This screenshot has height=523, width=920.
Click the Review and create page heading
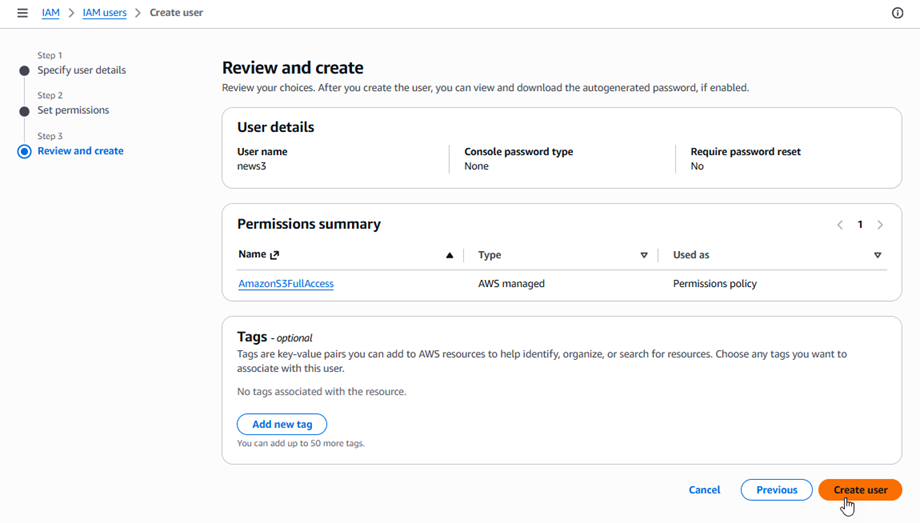point(293,68)
